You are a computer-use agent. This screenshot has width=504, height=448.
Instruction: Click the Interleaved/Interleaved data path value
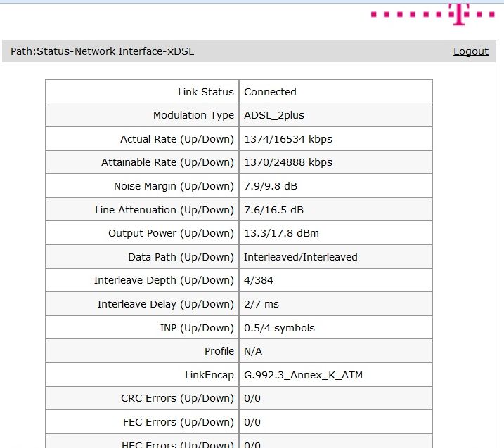tap(300, 257)
